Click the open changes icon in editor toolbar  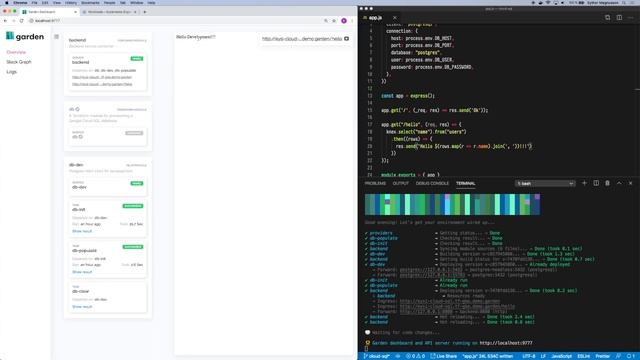pyautogui.click(x=607, y=18)
